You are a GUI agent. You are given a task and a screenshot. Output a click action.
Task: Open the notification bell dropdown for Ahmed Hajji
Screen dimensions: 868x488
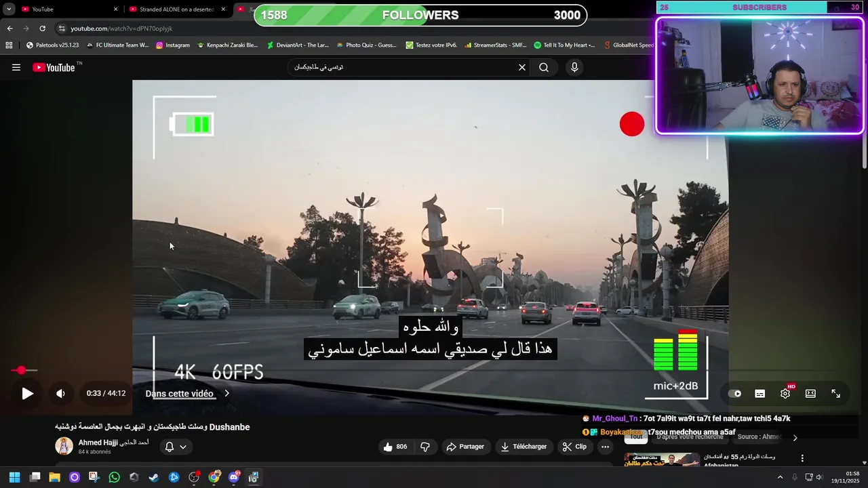(176, 447)
